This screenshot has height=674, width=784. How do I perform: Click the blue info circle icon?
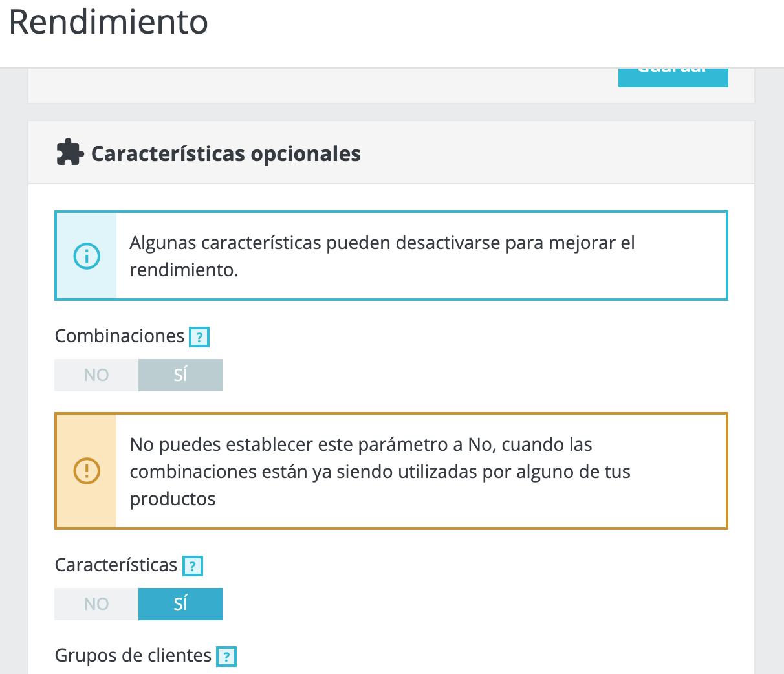87,255
